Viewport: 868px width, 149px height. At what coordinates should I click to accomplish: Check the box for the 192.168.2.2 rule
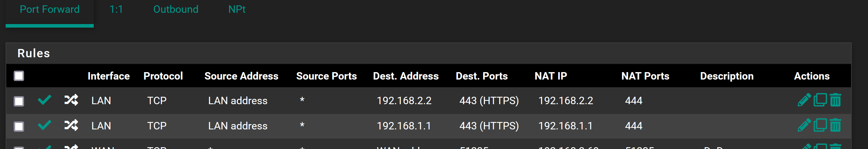(19, 101)
